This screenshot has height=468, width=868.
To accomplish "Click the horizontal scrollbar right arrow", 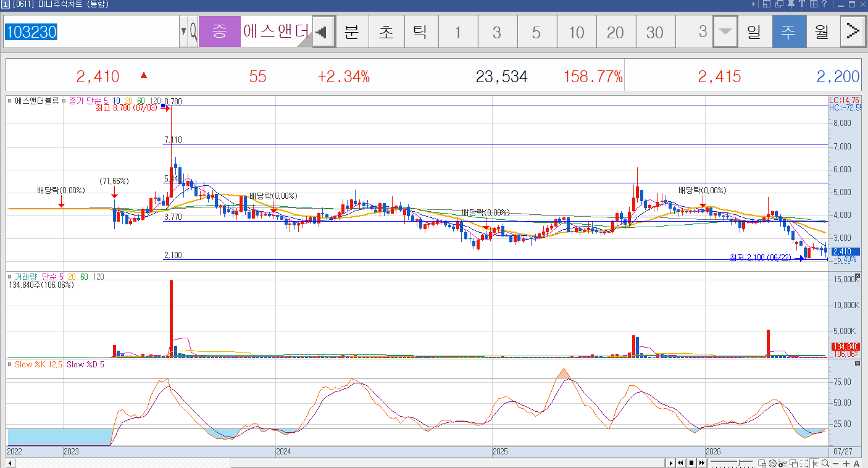I will coord(670,463).
